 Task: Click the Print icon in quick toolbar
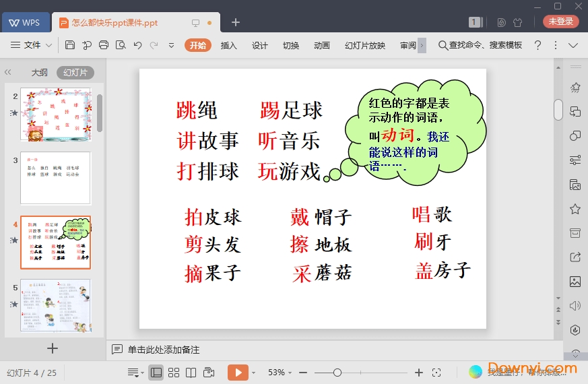click(104, 45)
